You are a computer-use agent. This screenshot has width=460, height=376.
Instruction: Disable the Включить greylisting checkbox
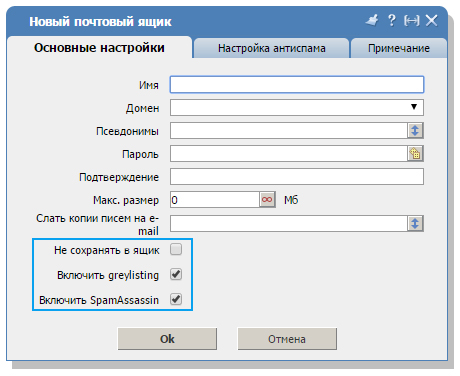tap(176, 274)
